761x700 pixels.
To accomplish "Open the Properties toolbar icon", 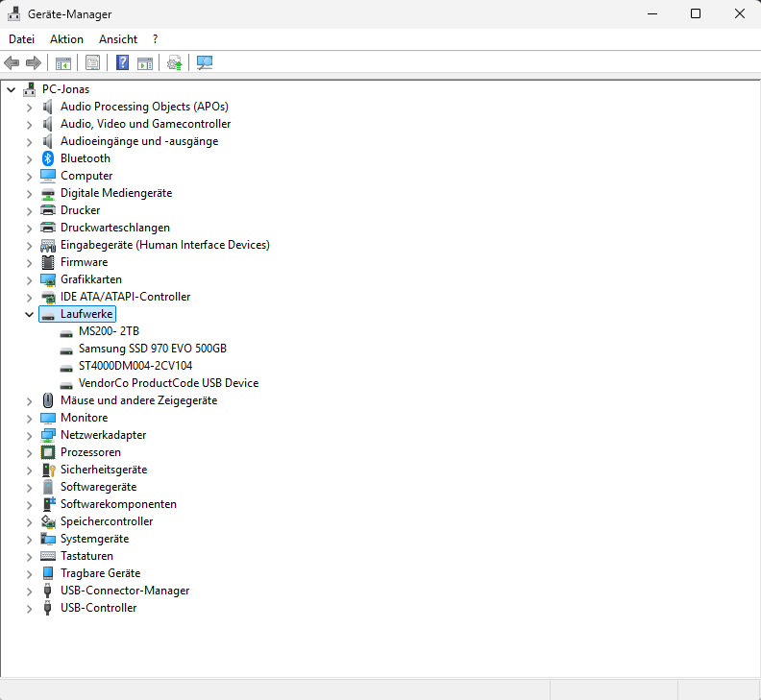I will pyautogui.click(x=92, y=62).
